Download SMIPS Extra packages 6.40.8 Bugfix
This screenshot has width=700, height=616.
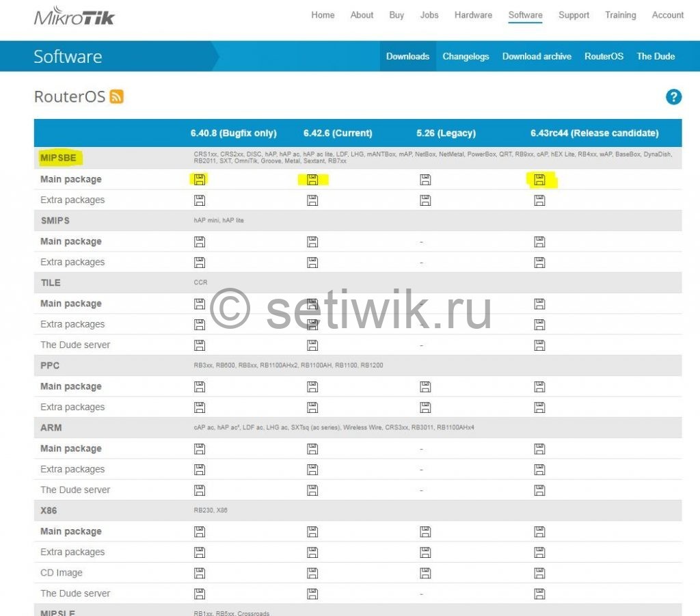click(200, 263)
